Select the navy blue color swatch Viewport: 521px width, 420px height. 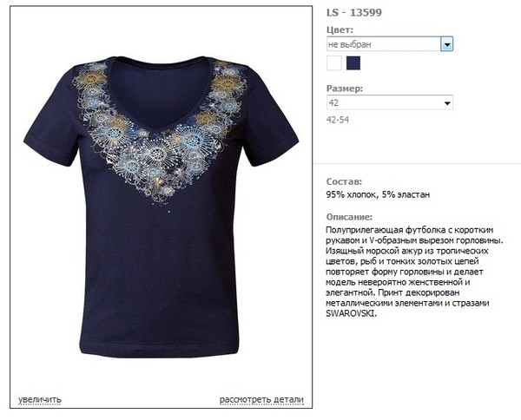353,63
